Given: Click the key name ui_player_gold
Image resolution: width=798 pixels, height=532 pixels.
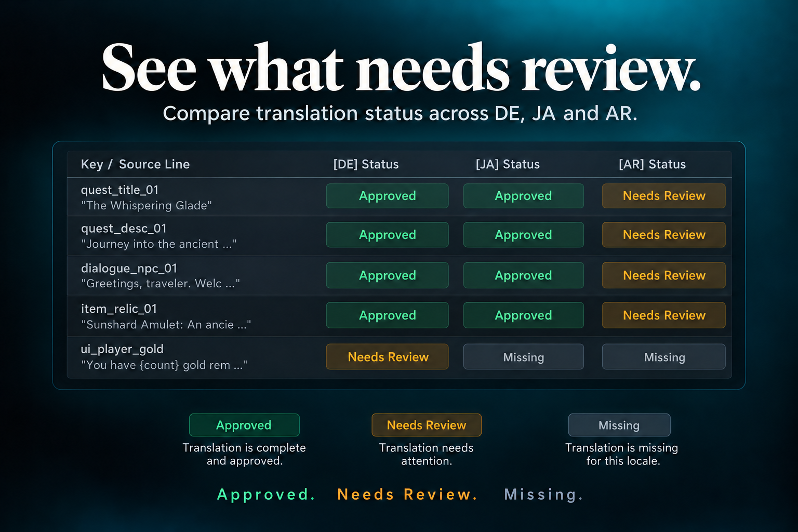Looking at the screenshot, I should pyautogui.click(x=122, y=349).
